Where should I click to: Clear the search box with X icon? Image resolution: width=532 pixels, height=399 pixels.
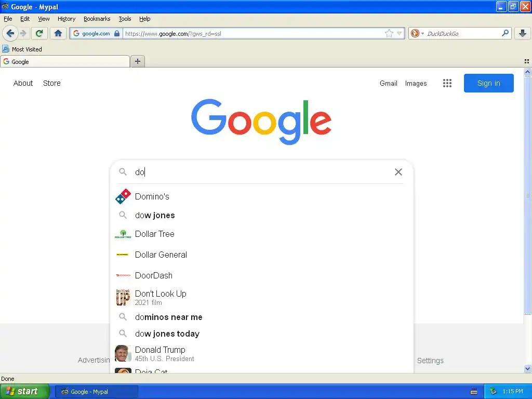[x=398, y=172]
